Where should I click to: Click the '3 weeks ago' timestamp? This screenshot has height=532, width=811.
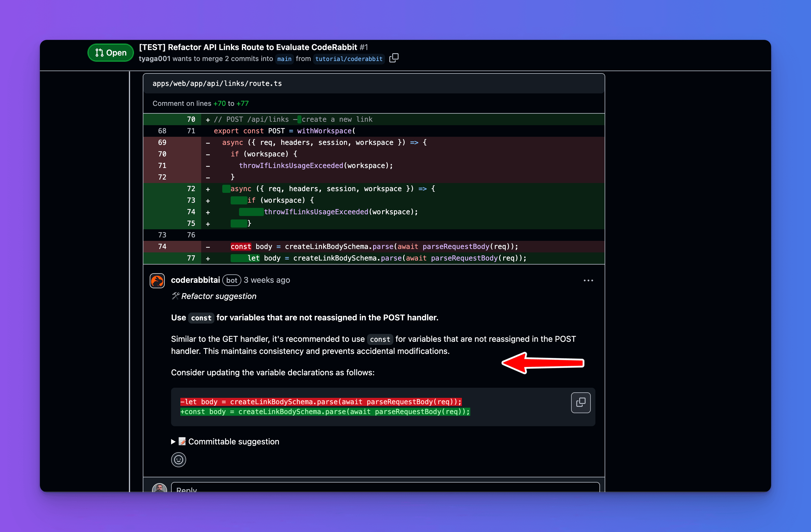[x=267, y=280]
